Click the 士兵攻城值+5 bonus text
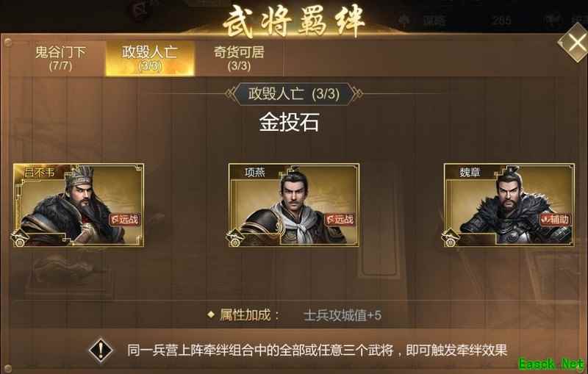This screenshot has width=588, height=374. [343, 315]
